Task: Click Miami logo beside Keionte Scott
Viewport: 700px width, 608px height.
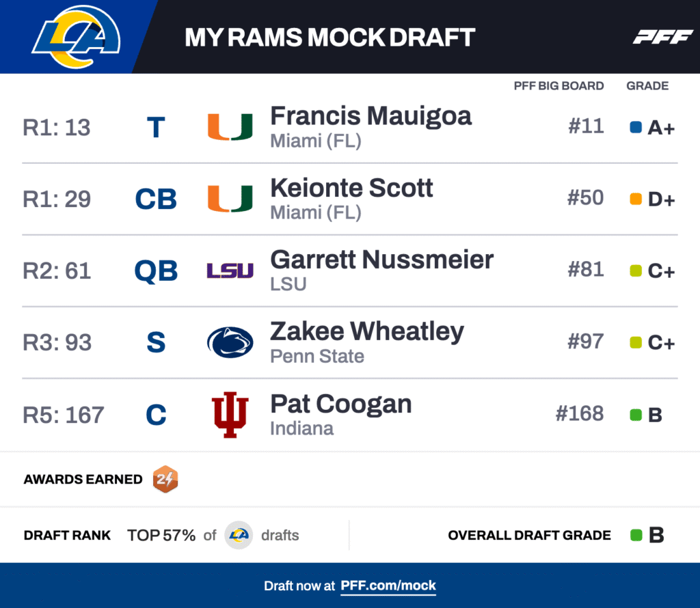Action: click(230, 198)
